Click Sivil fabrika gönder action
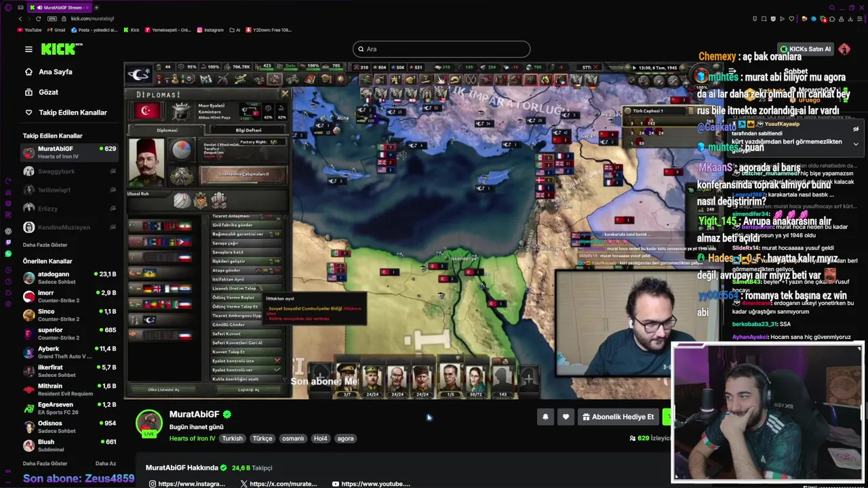Image resolution: width=868 pixels, height=488 pixels. click(x=246, y=225)
